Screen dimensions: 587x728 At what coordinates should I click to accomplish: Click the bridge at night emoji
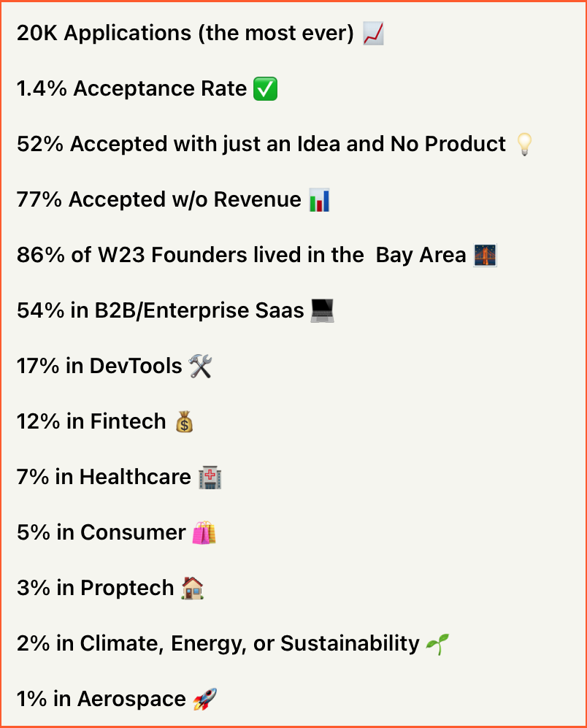click(x=485, y=256)
